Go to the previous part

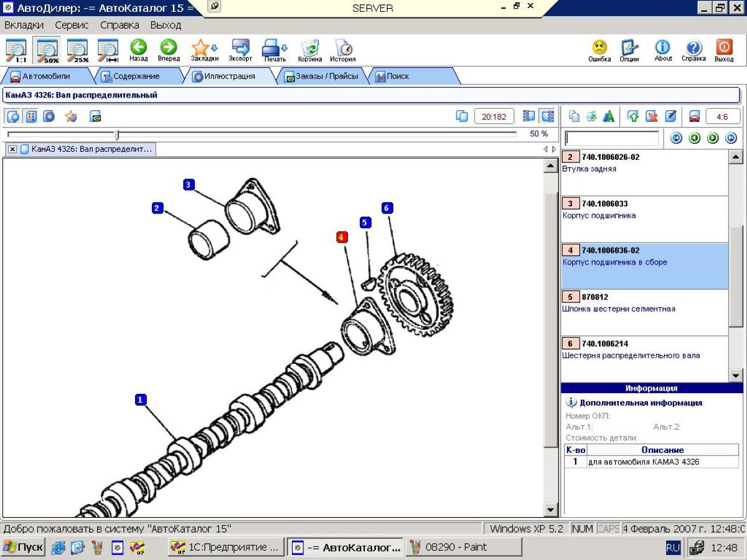point(695,138)
